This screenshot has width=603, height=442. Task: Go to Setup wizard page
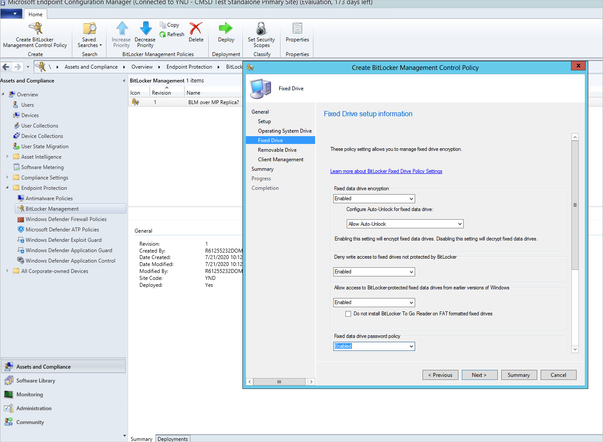[264, 121]
